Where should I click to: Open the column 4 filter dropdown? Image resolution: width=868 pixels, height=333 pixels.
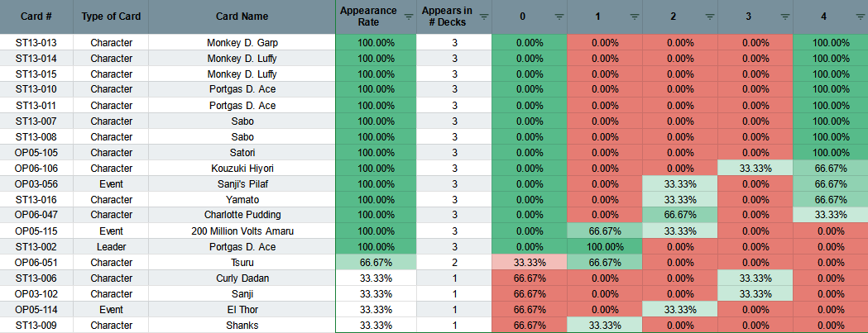point(861,17)
